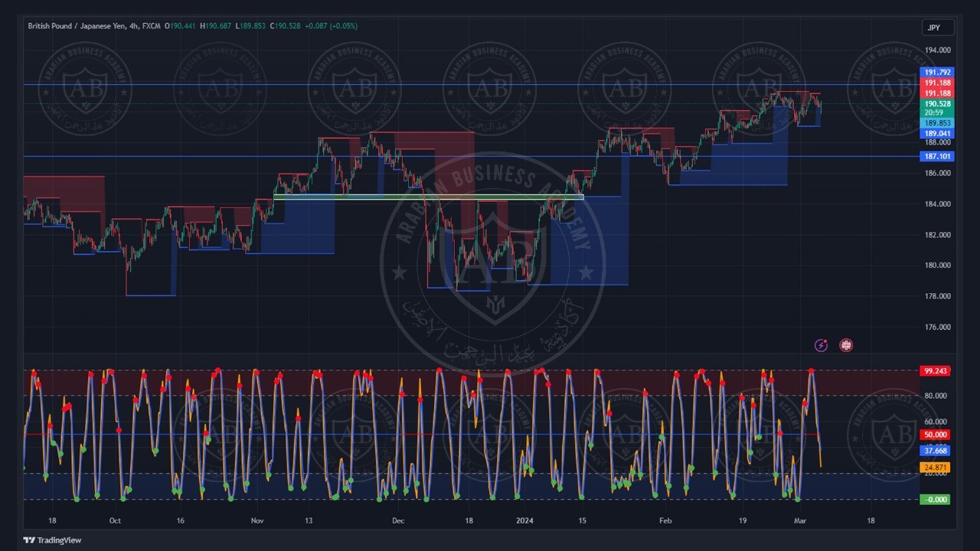The height and width of the screenshot is (551, 980).
Task: Select the horizontal line at 187.101
Action: (471, 156)
